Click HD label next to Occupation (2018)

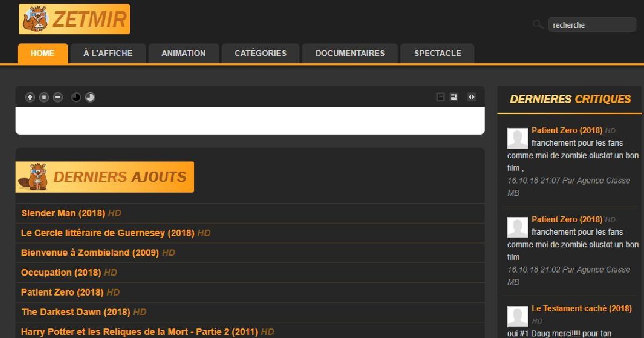click(111, 273)
